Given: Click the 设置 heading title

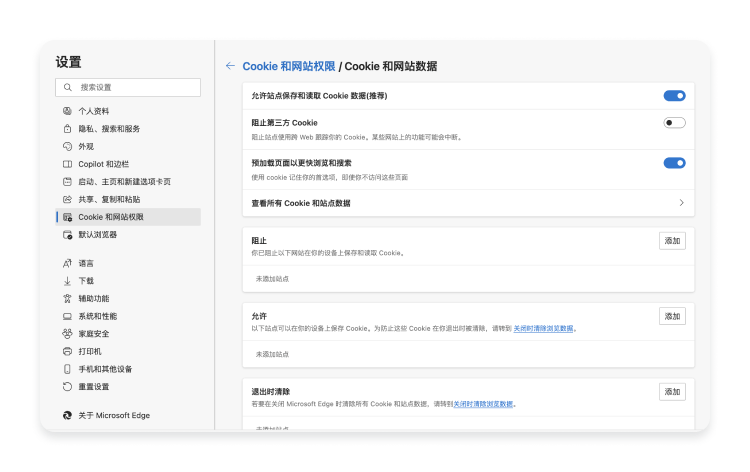Looking at the screenshot, I should pos(68,62).
